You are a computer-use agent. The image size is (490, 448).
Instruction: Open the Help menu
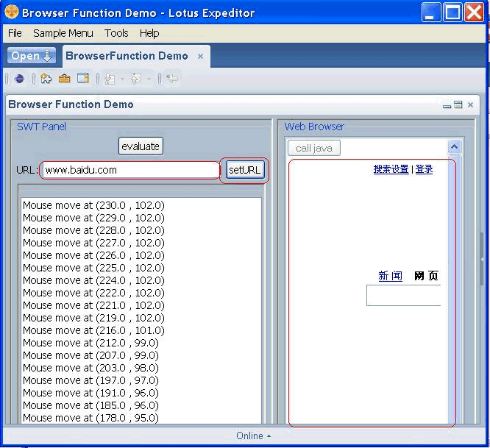pos(149,33)
